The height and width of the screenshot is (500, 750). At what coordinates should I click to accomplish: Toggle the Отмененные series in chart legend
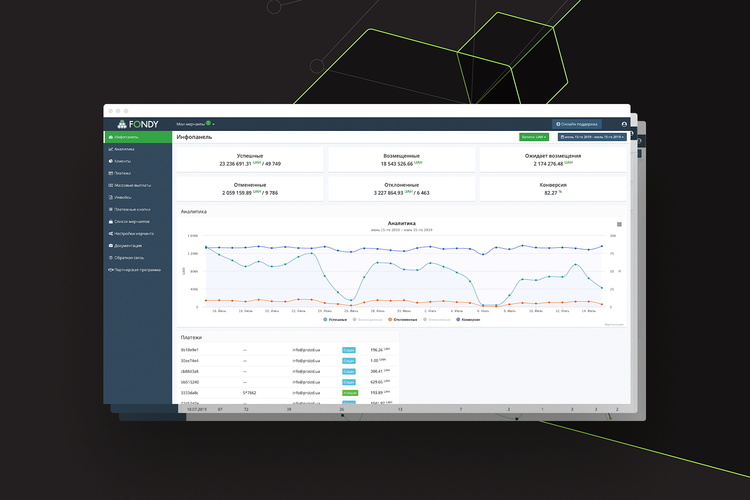437,319
